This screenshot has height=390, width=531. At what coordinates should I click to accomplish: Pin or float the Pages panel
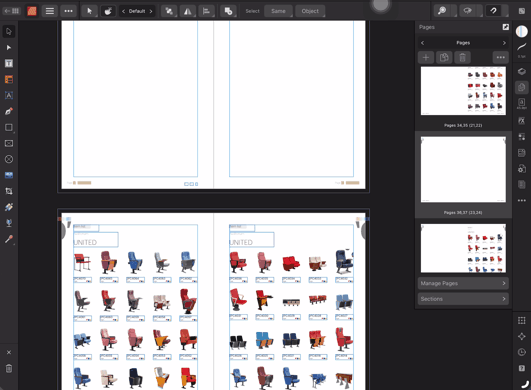(506, 27)
